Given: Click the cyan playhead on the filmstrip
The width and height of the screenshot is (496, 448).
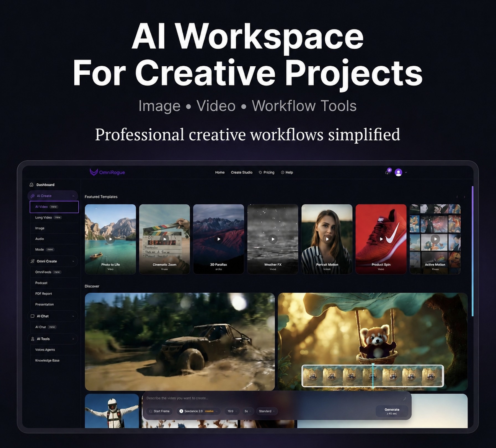Looking at the screenshot, I should [373, 376].
